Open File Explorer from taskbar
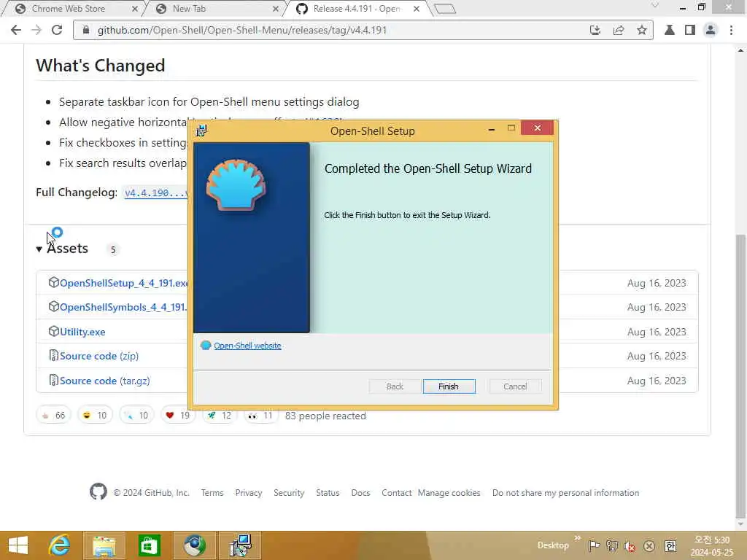 pyautogui.click(x=104, y=545)
